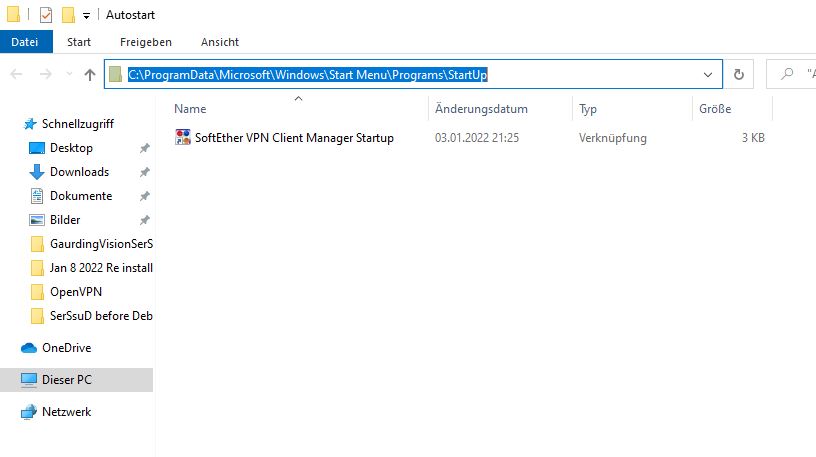Switch to the Freigeben ribbon tab
Image resolution: width=816 pixels, height=457 pixels.
click(146, 42)
